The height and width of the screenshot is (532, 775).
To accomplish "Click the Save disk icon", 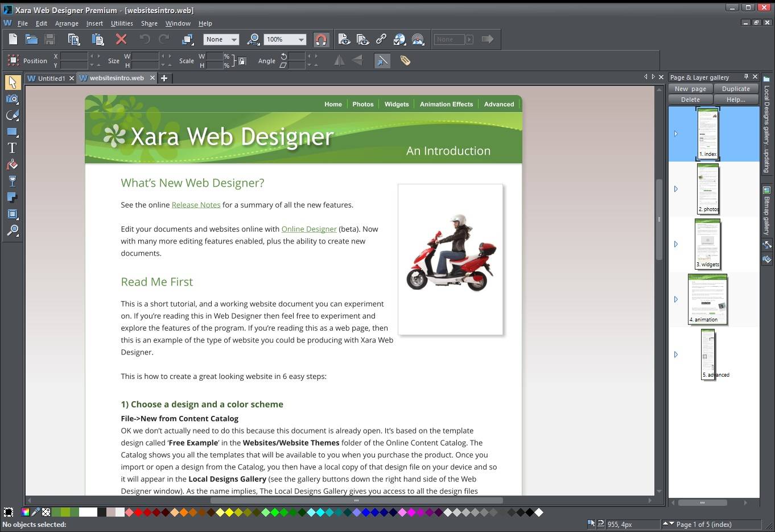I will tap(50, 39).
